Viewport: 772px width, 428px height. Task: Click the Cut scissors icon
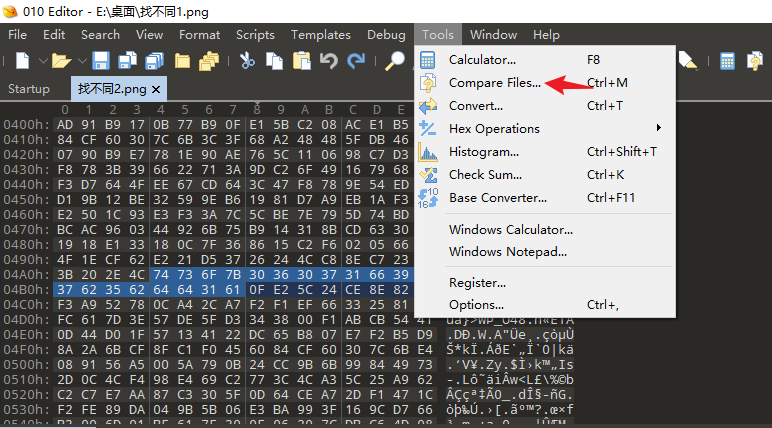tap(247, 61)
